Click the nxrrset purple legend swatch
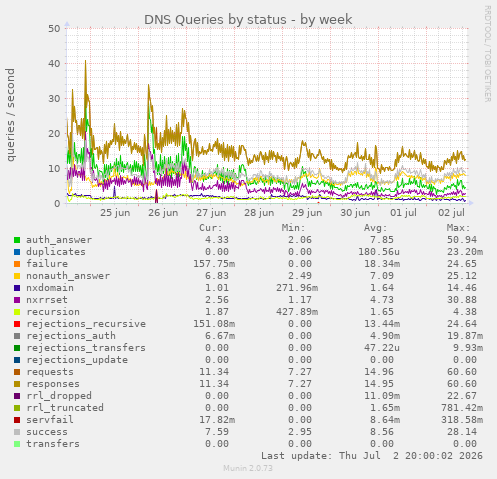The width and height of the screenshot is (497, 479). 17,300
